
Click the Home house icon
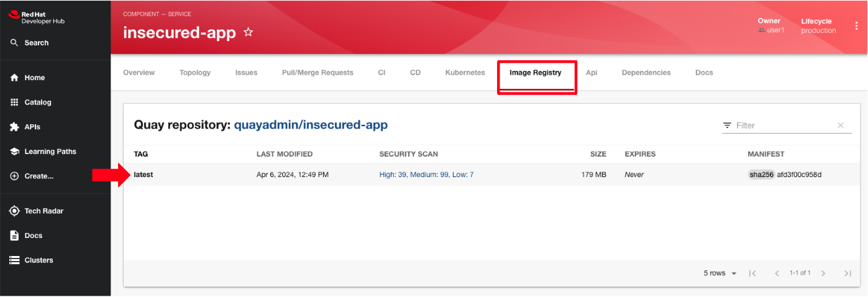pos(14,78)
